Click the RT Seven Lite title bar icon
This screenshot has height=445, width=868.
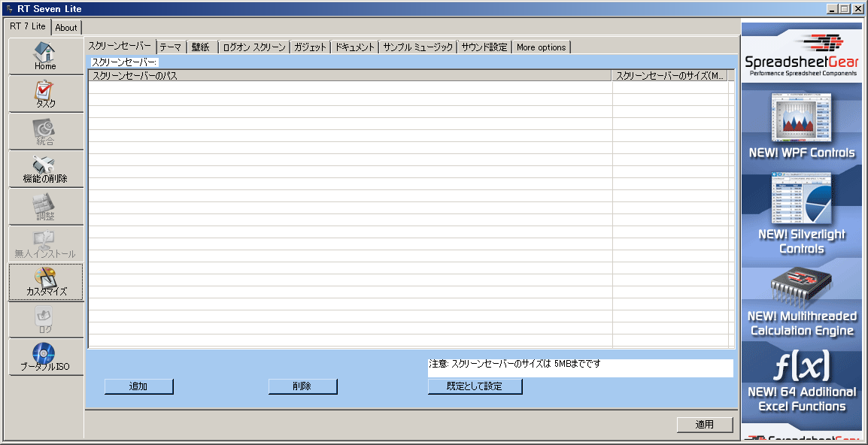9,9
